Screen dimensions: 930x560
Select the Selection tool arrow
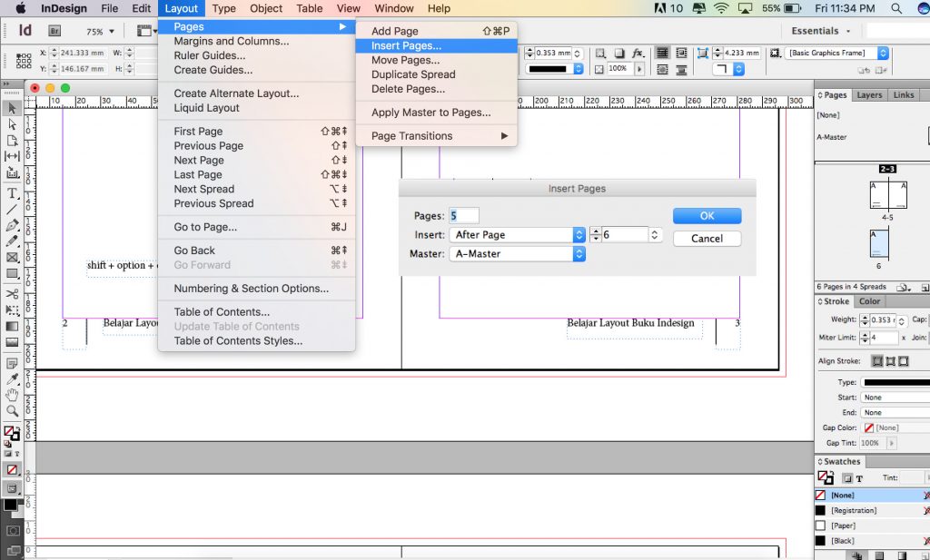pyautogui.click(x=12, y=108)
